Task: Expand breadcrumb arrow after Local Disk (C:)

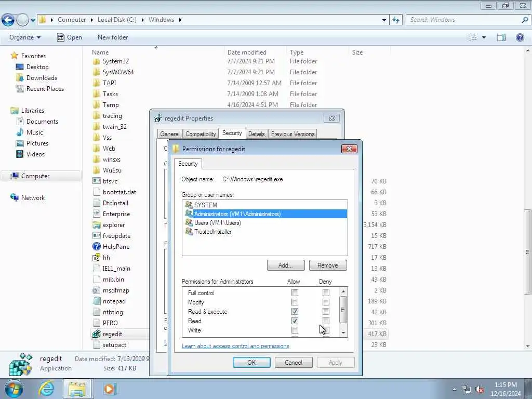Action: (142, 20)
